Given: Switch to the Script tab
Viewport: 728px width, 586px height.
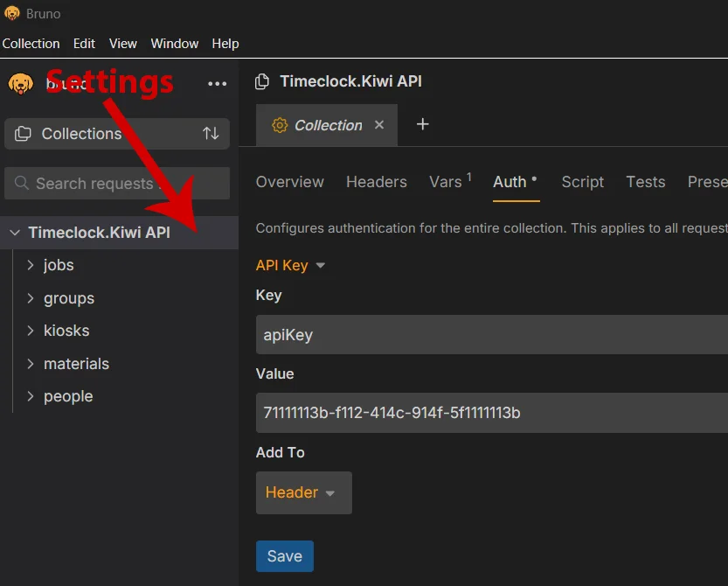Looking at the screenshot, I should pos(583,182).
